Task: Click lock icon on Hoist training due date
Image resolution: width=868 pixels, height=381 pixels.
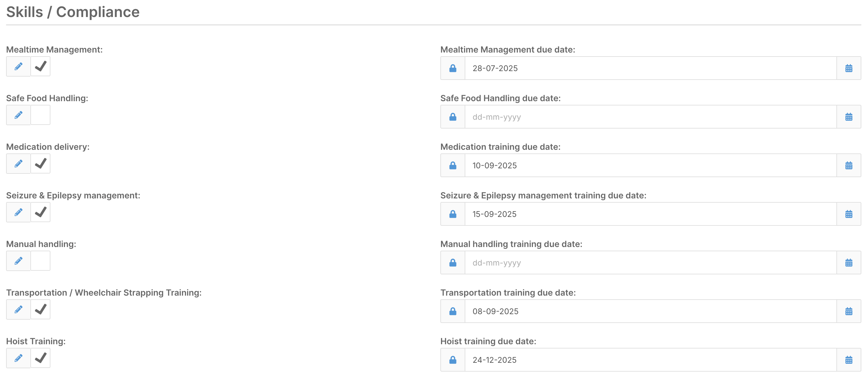Action: (453, 359)
